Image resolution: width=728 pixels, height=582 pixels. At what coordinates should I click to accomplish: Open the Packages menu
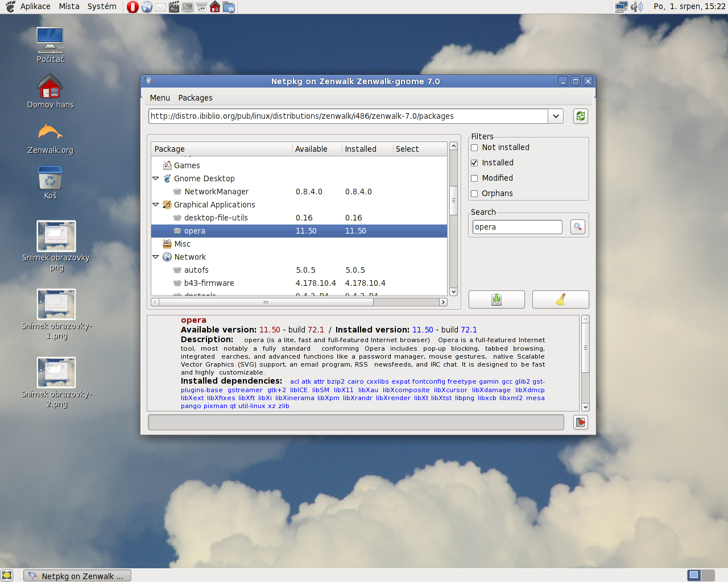coord(195,98)
